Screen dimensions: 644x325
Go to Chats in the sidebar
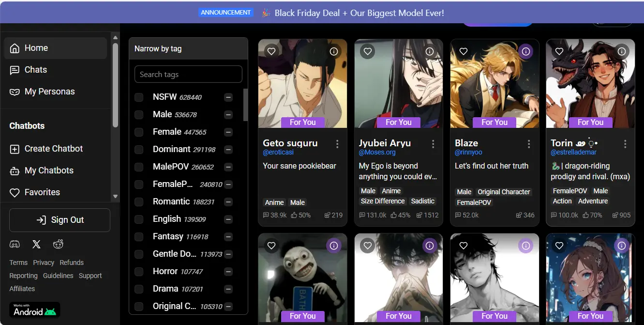click(x=36, y=70)
